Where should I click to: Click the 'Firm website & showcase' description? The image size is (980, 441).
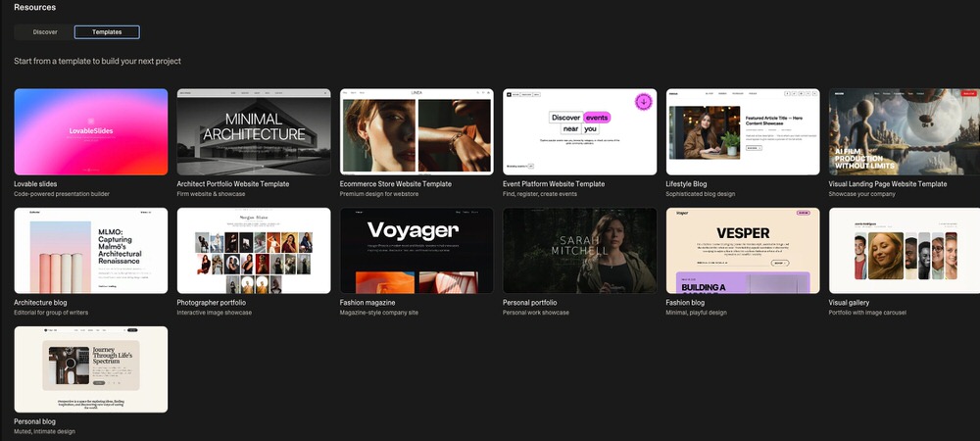tap(211, 194)
